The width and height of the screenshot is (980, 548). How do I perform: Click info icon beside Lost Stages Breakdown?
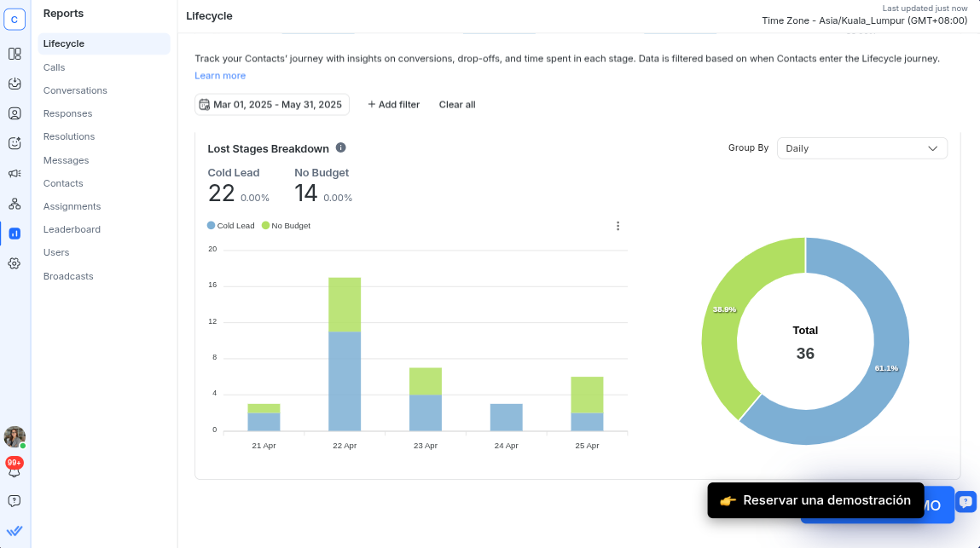(x=340, y=147)
